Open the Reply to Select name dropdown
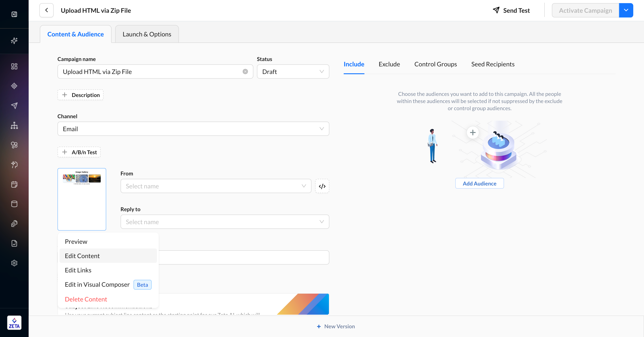The image size is (644, 337). pyautogui.click(x=225, y=222)
